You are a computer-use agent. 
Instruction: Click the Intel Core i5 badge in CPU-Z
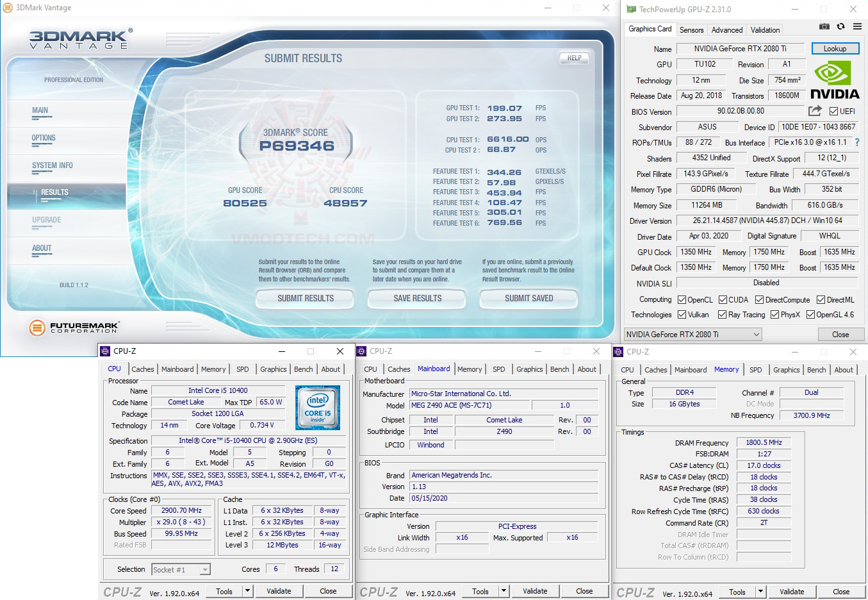(x=317, y=408)
